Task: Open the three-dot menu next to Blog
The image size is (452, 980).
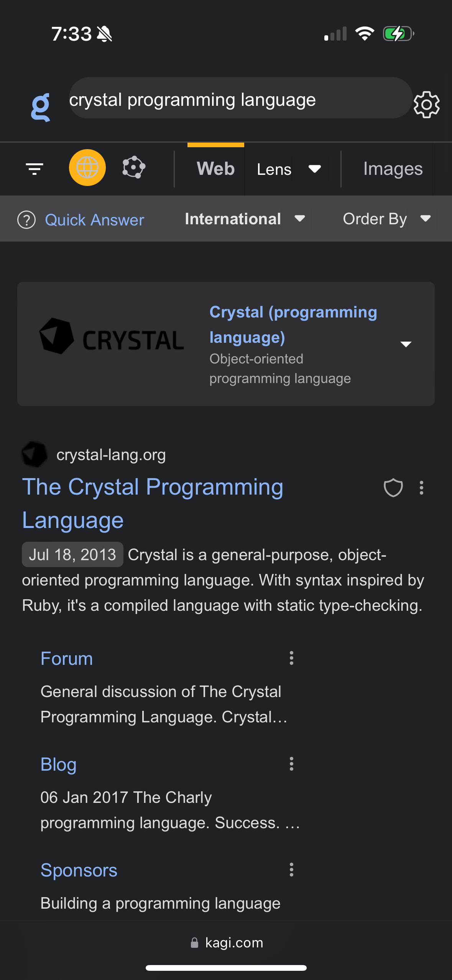Action: point(291,765)
